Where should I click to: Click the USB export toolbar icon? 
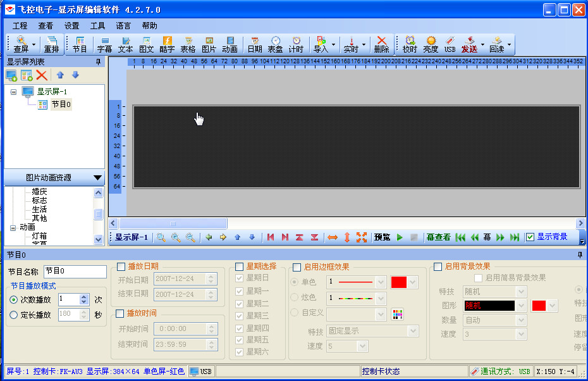click(450, 44)
